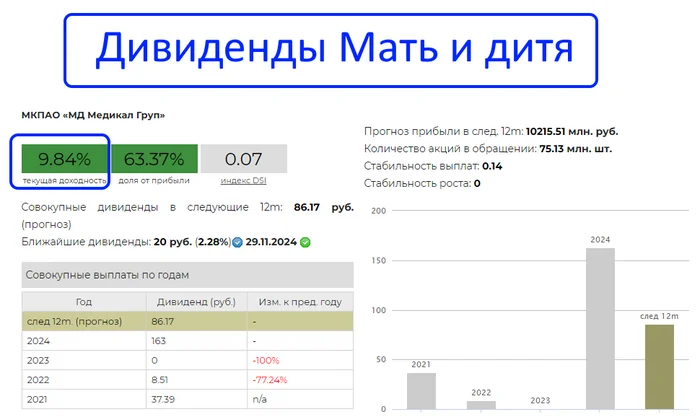Click the 2021 bar in the chart
This screenshot has height=417, width=700.
[x=421, y=391]
